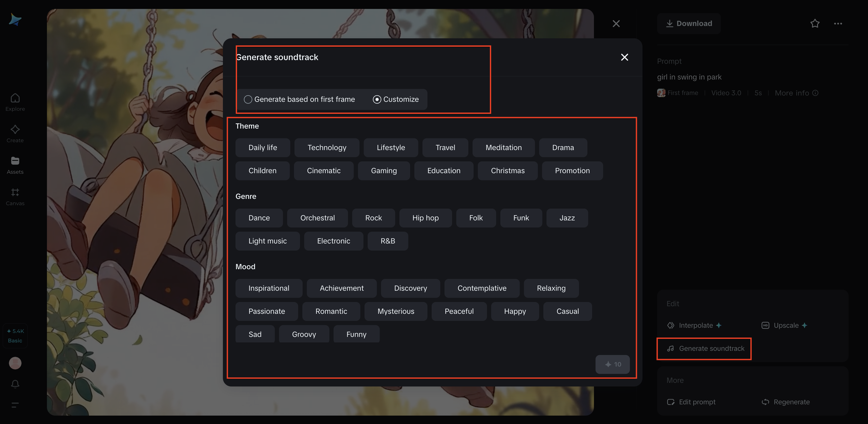
Task: Click the 10 credits generate button
Action: pyautogui.click(x=612, y=364)
